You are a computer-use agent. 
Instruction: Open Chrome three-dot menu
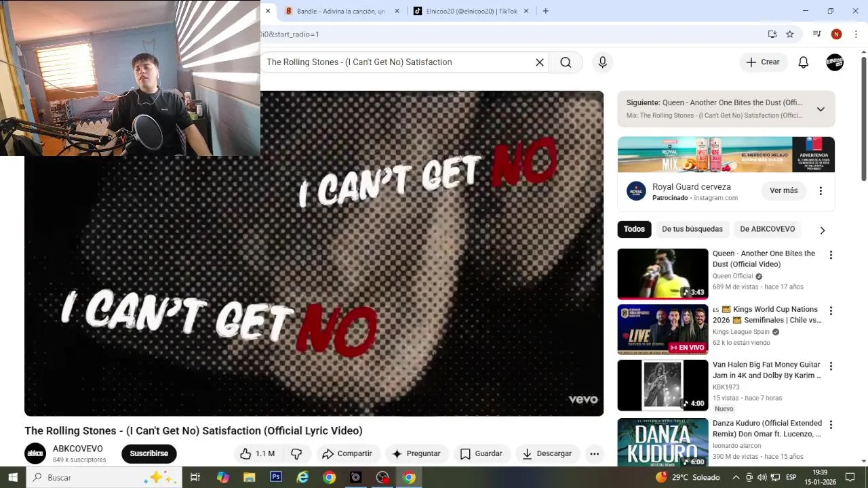pos(856,34)
